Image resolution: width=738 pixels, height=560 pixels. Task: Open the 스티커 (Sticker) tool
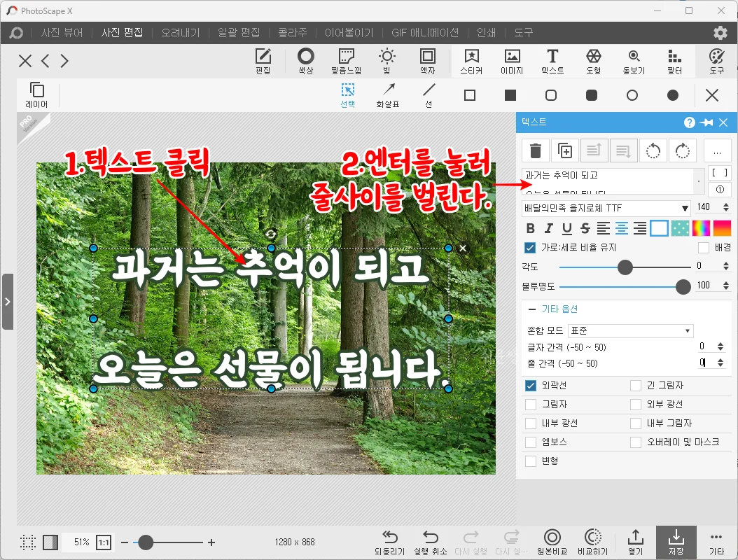[x=471, y=60]
